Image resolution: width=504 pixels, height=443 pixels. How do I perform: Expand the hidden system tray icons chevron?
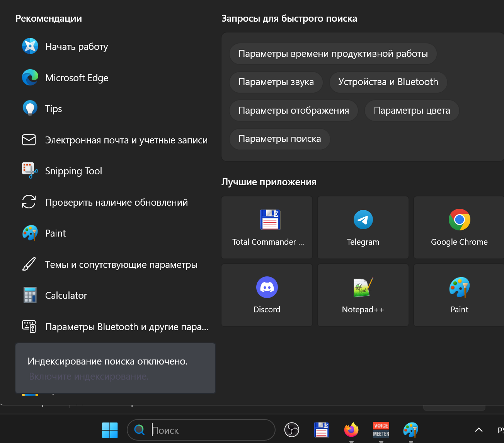[479, 430]
